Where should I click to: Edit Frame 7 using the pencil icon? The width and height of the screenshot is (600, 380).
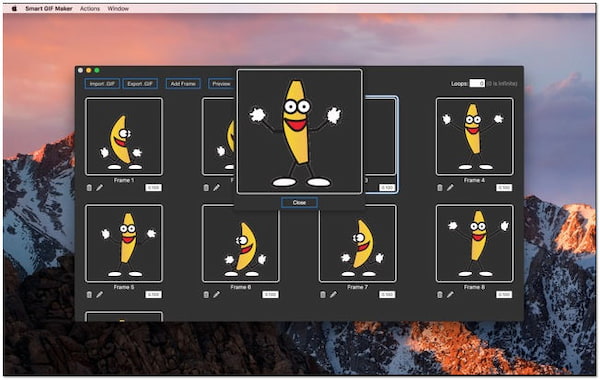coord(333,294)
